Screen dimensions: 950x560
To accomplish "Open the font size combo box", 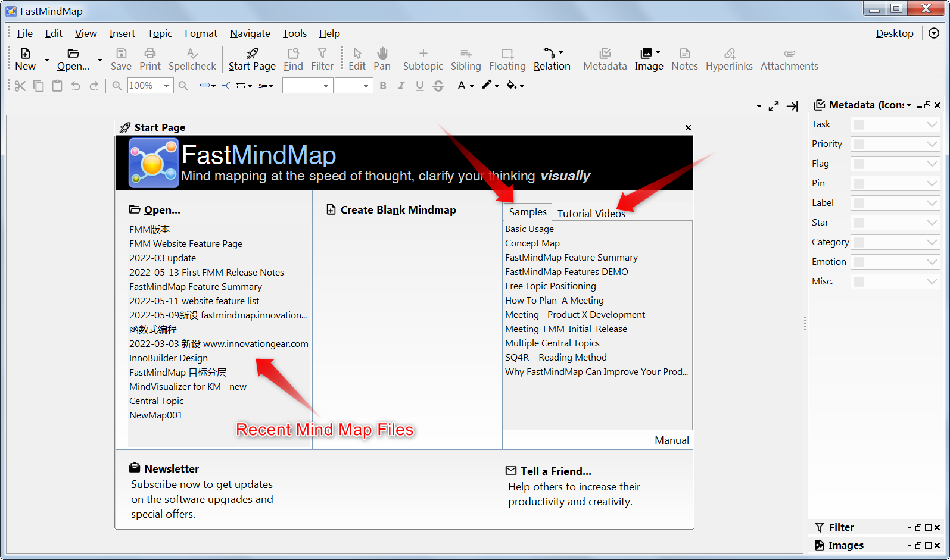I will (354, 86).
